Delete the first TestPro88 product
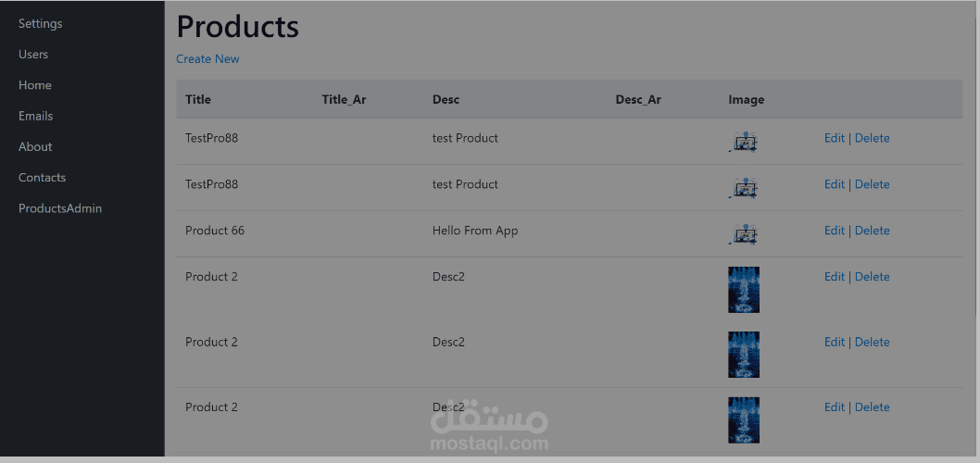 pos(872,138)
